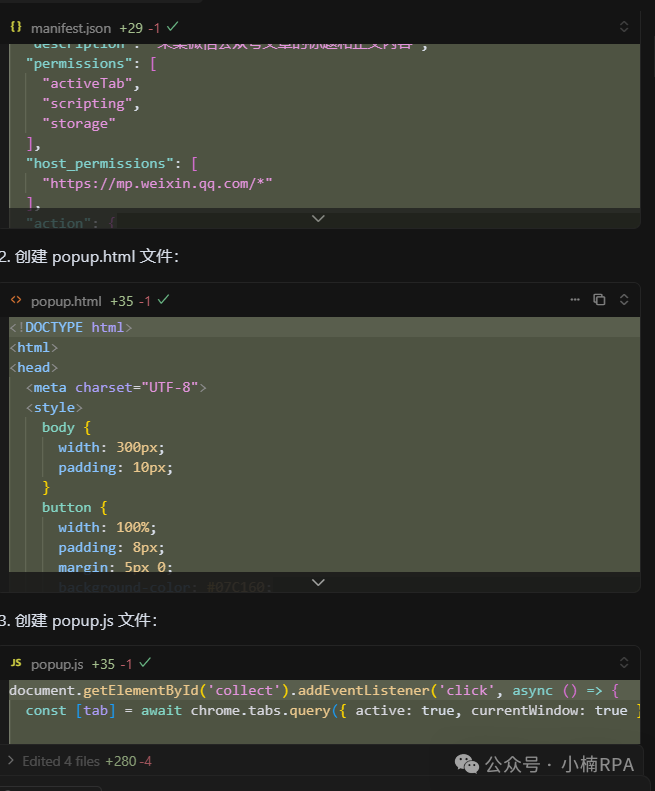Click the manifest.json file type icon
The width and height of the screenshot is (655, 791).
pos(16,27)
